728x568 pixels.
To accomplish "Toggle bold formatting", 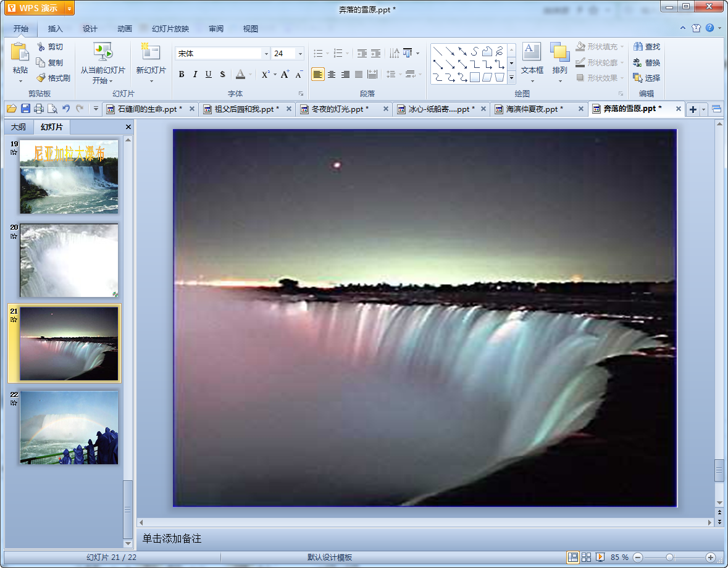I will click(x=182, y=75).
